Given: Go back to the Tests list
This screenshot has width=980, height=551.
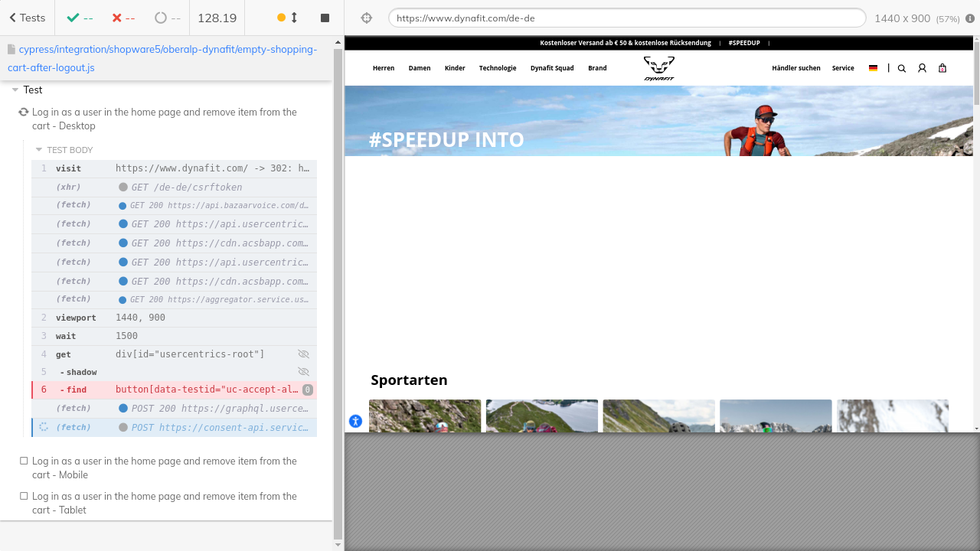Looking at the screenshot, I should pyautogui.click(x=27, y=18).
